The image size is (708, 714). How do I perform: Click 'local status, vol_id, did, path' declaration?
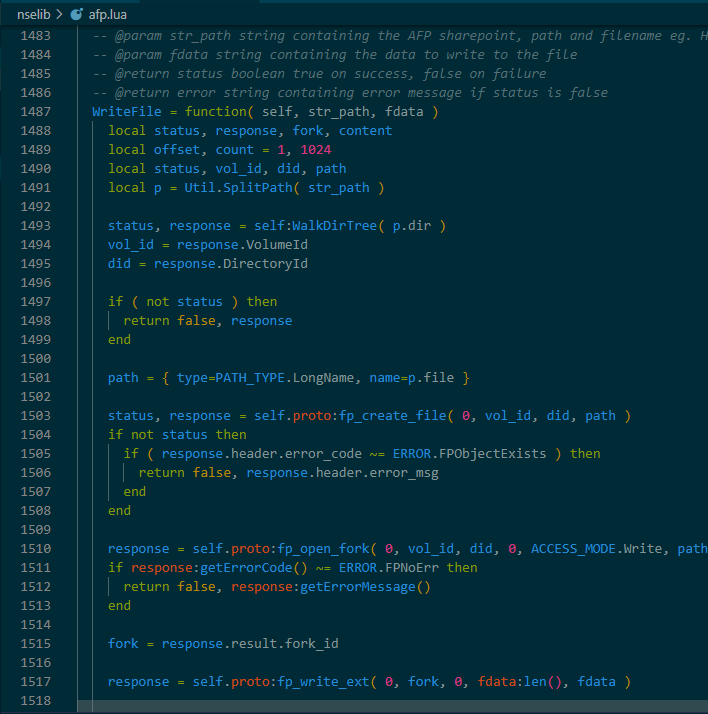[x=227, y=169]
